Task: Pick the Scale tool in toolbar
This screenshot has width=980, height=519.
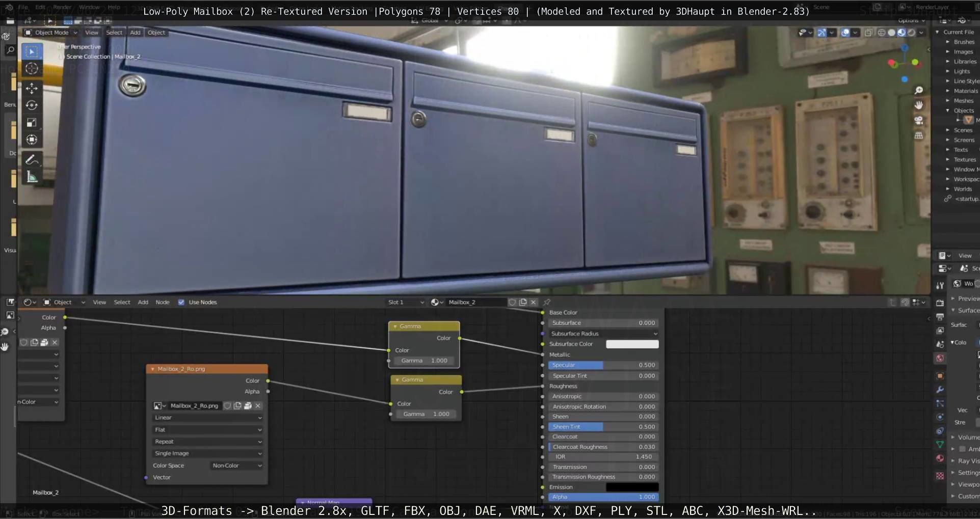Action: [32, 123]
